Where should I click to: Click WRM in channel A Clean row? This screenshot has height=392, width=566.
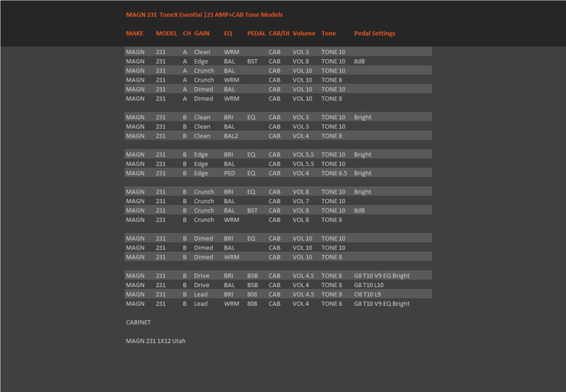click(232, 52)
